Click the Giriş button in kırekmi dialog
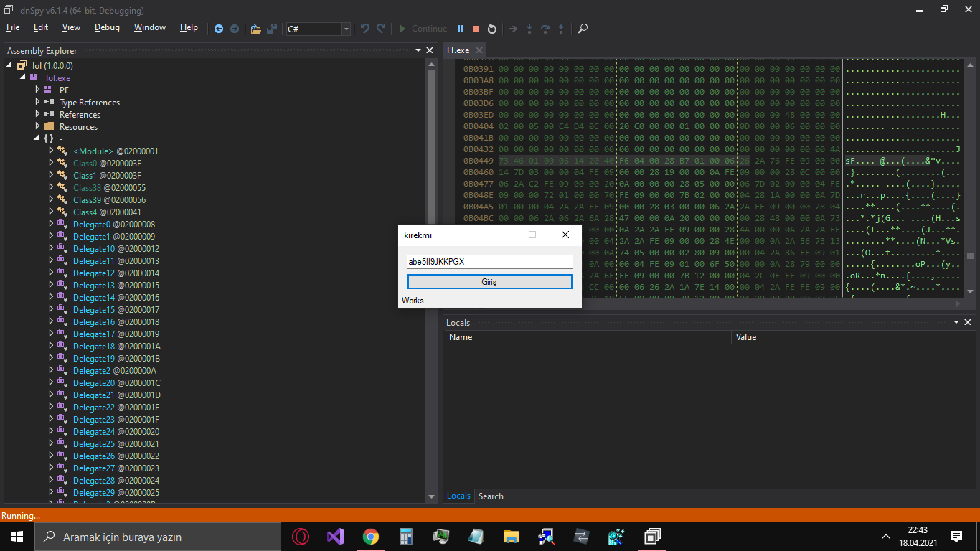The height and width of the screenshot is (551, 980). coord(489,281)
